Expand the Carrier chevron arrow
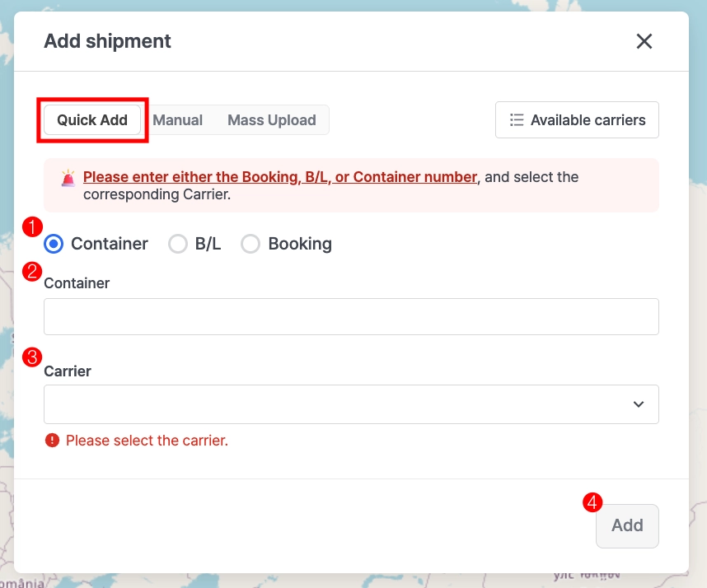Viewport: 707px width, 588px height. [x=638, y=404]
